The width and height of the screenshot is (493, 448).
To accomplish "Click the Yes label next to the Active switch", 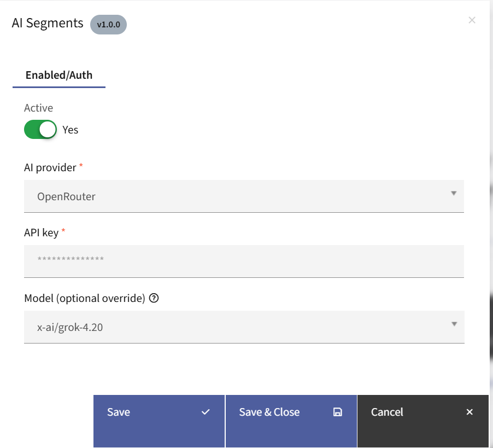I will click(x=71, y=130).
